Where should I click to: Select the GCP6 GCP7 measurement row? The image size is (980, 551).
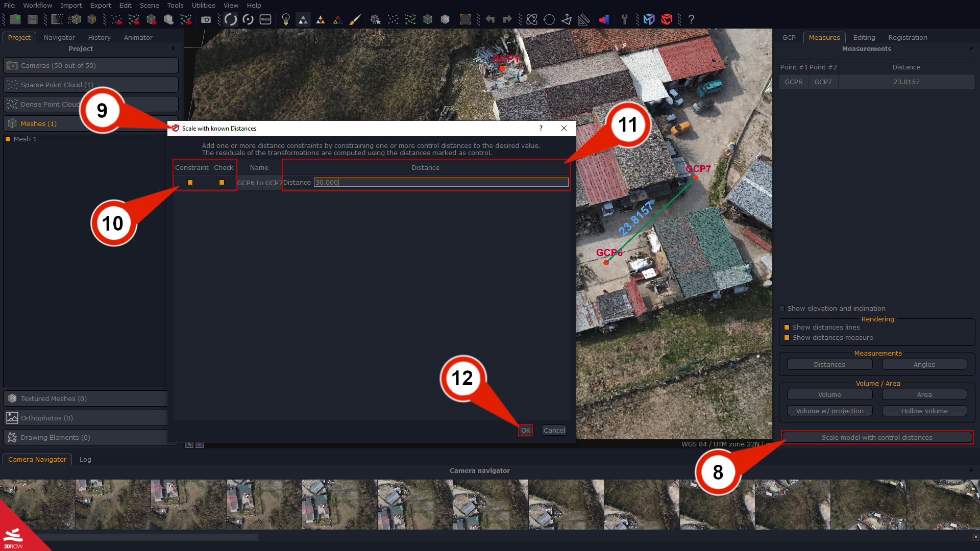pyautogui.click(x=876, y=82)
